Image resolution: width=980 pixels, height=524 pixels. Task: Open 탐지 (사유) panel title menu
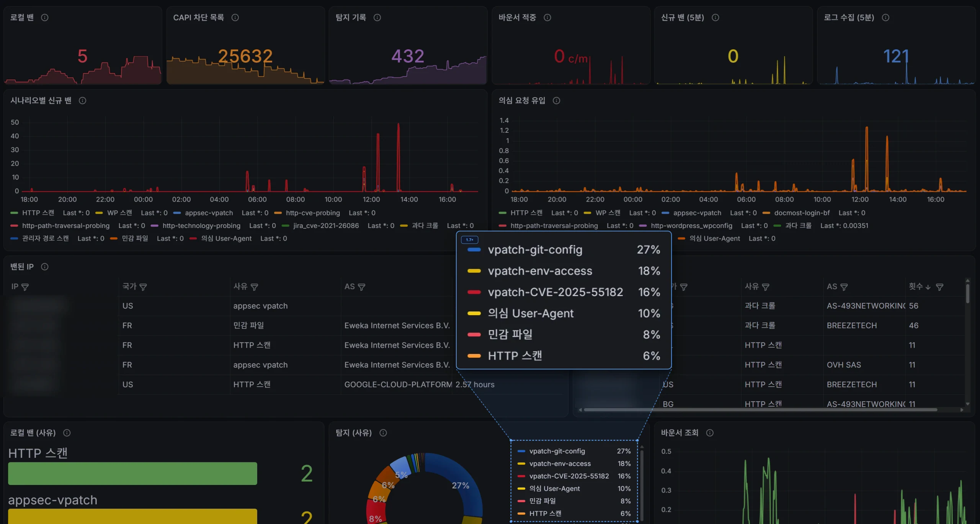click(x=353, y=433)
